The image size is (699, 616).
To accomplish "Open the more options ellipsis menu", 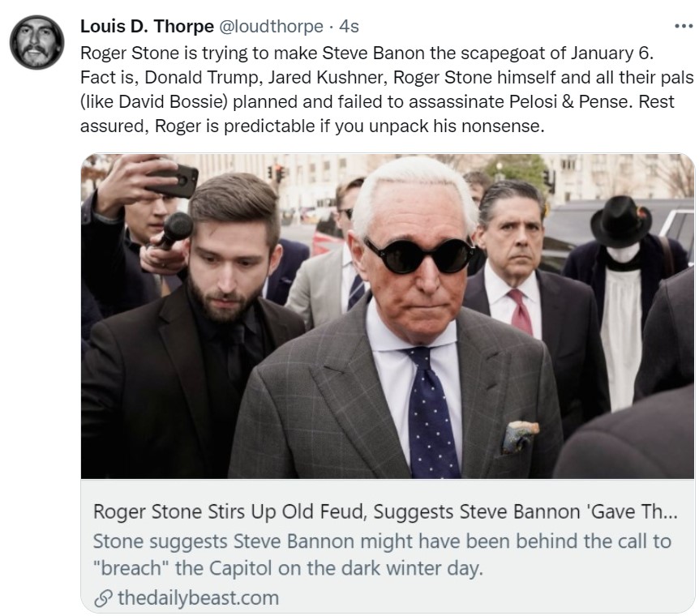I will tap(684, 25).
